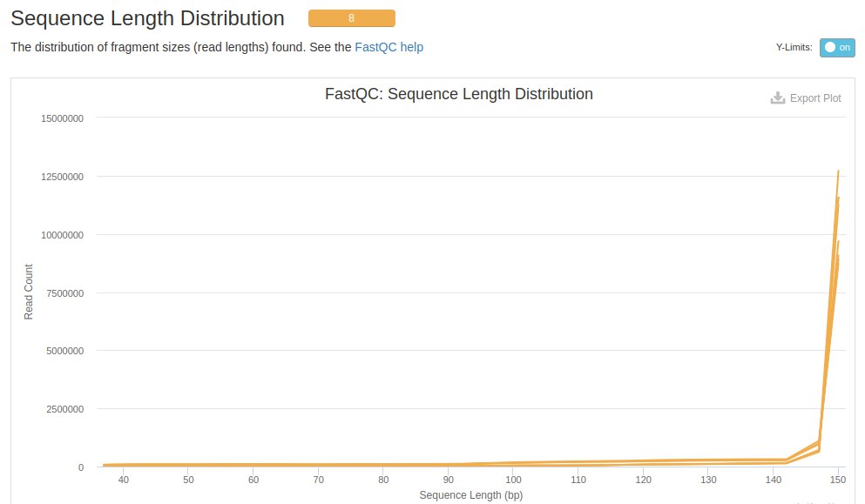
Task: Click the 40 tick on the x-axis
Action: pyautogui.click(x=123, y=480)
